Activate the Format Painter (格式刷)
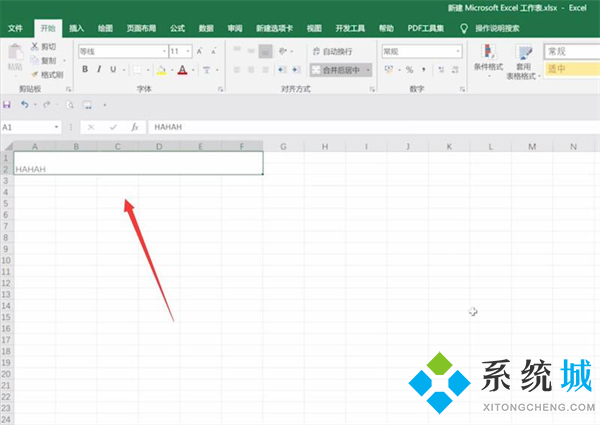 click(x=47, y=74)
